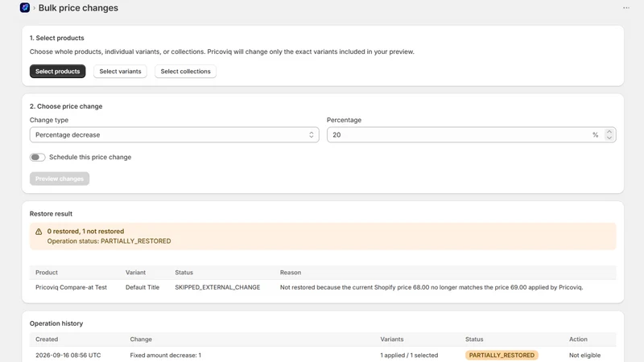Viewport: 644px width, 362px height.
Task: Click the Bulk price changes page title
Action: [x=78, y=8]
